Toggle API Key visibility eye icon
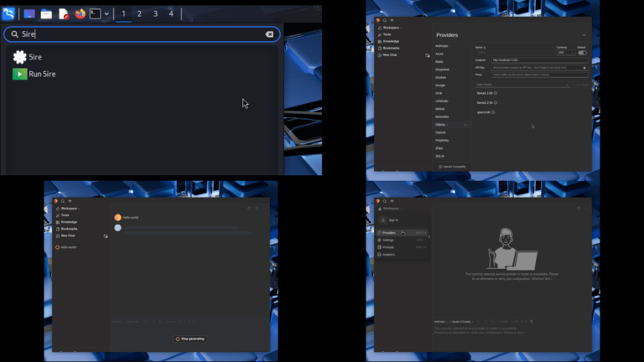 [584, 68]
